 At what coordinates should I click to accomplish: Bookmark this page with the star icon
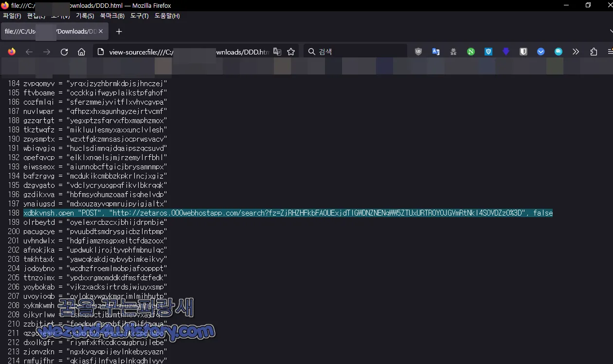pyautogui.click(x=291, y=52)
